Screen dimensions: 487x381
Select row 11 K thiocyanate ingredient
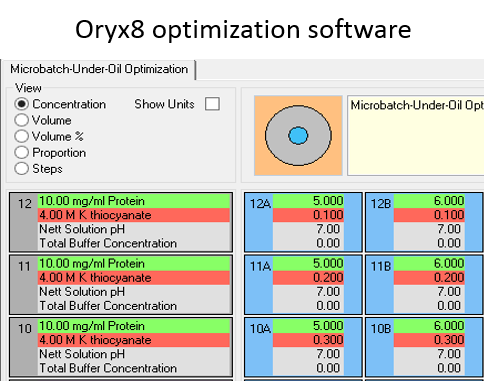pyautogui.click(x=134, y=278)
